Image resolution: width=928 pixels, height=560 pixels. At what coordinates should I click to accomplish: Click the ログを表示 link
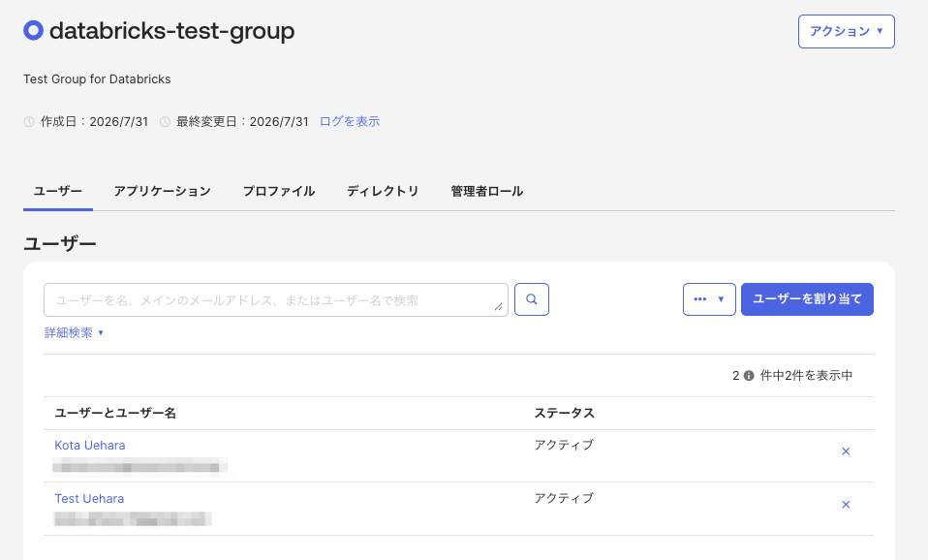349,121
